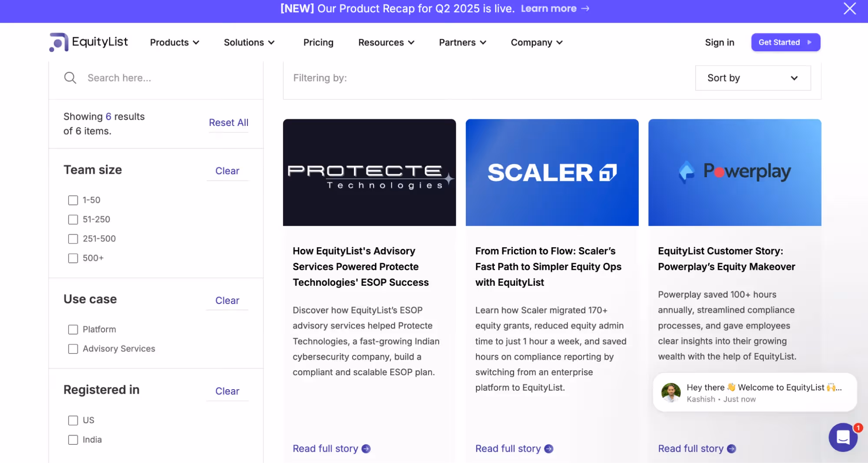Enable the Advisory Services filter
The width and height of the screenshot is (868, 463).
73,349
